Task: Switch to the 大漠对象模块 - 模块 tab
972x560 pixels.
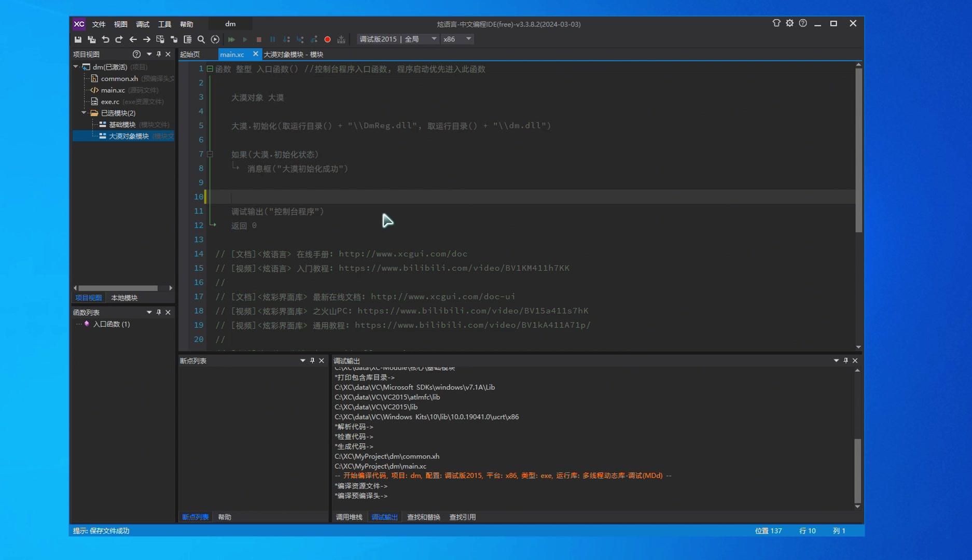Action: tap(294, 54)
